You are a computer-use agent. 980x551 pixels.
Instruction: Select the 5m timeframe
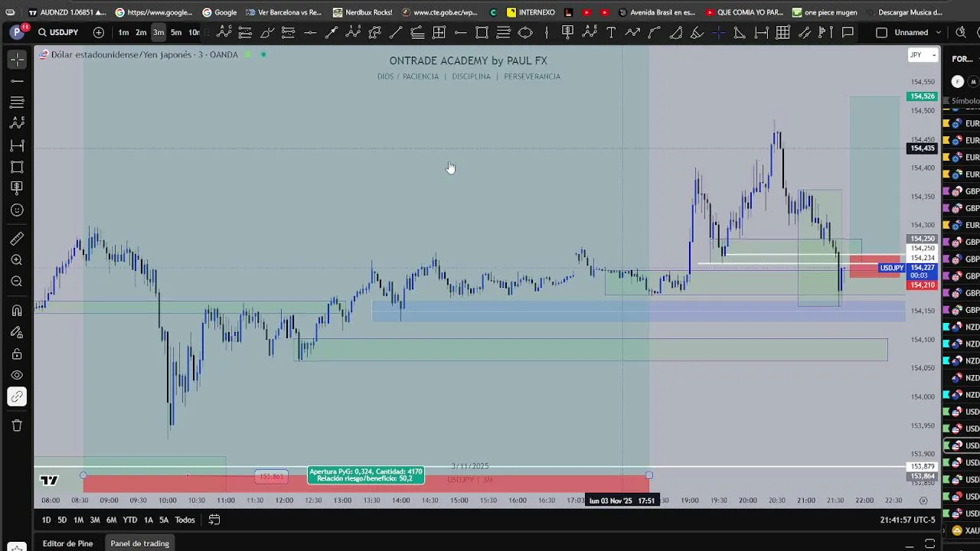tap(176, 32)
